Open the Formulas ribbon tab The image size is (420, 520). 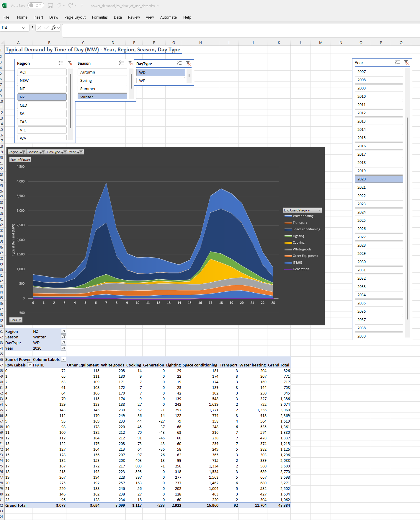(x=100, y=17)
